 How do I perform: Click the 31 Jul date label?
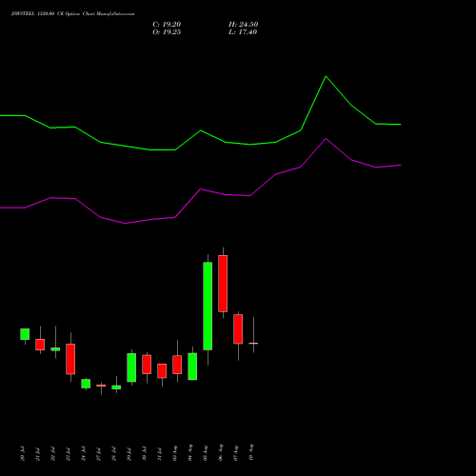(160, 453)
